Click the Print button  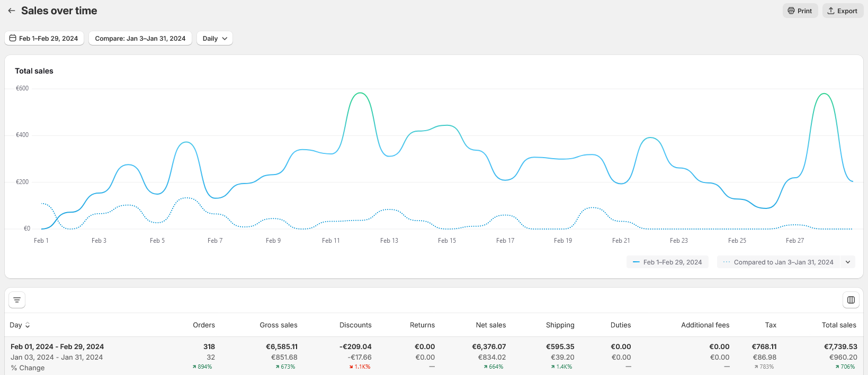[x=800, y=11]
